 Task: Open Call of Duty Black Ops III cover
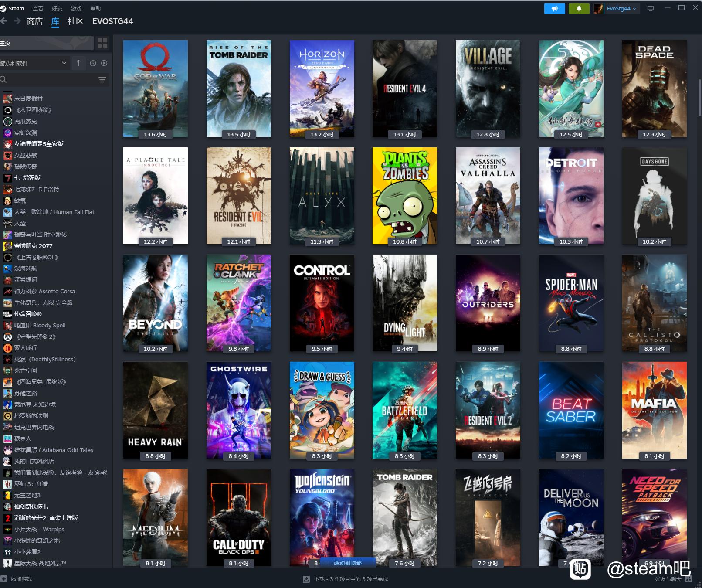[239, 517]
